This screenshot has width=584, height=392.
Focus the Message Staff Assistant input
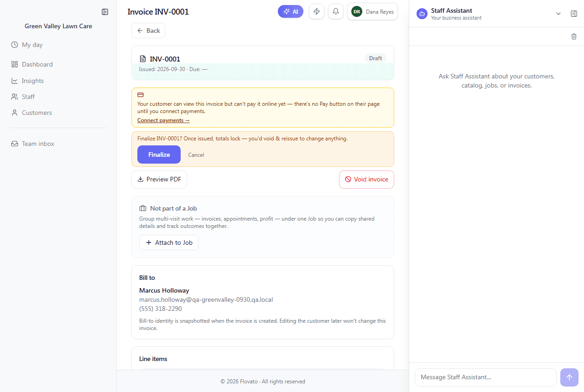pyautogui.click(x=485, y=377)
